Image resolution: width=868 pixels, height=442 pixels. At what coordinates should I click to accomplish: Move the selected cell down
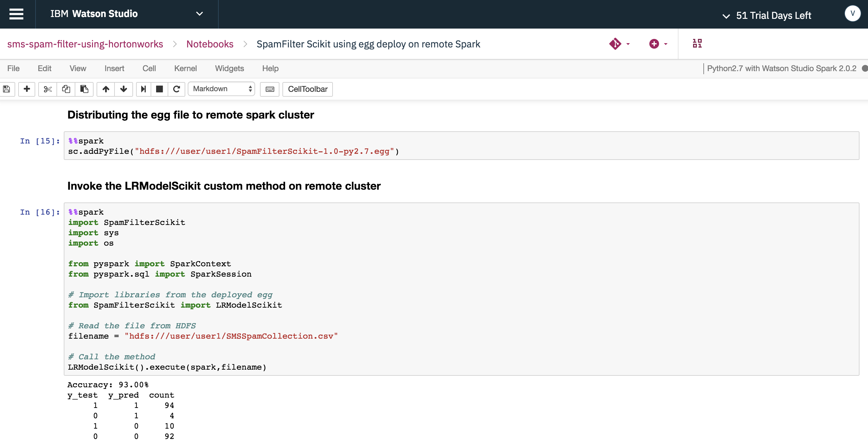124,89
